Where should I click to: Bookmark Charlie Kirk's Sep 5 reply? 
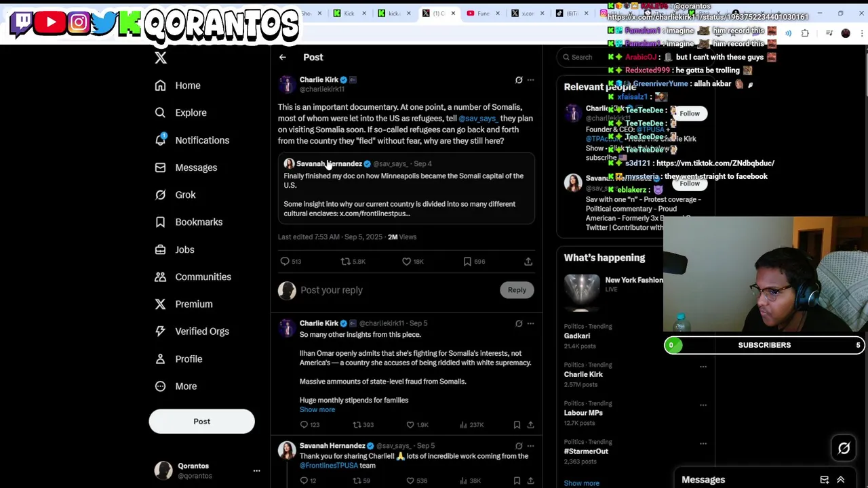tap(517, 425)
